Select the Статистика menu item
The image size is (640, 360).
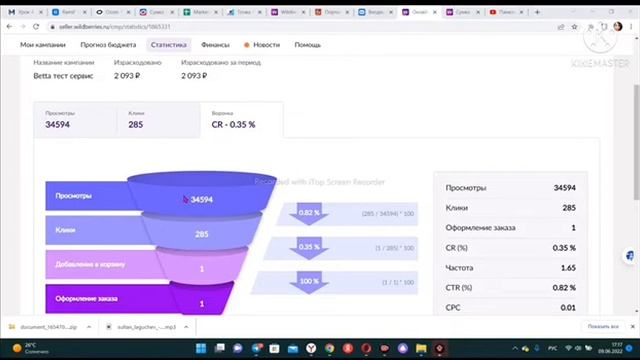[169, 45]
